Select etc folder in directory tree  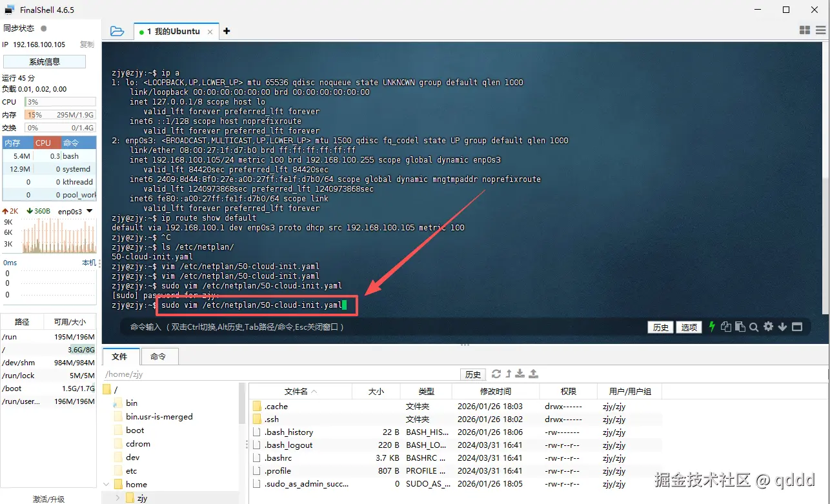[x=132, y=470]
